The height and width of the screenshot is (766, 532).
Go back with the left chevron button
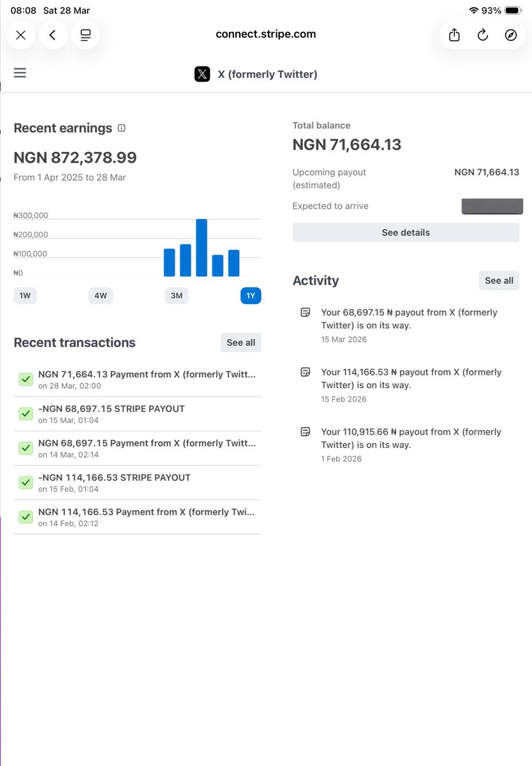click(x=53, y=35)
